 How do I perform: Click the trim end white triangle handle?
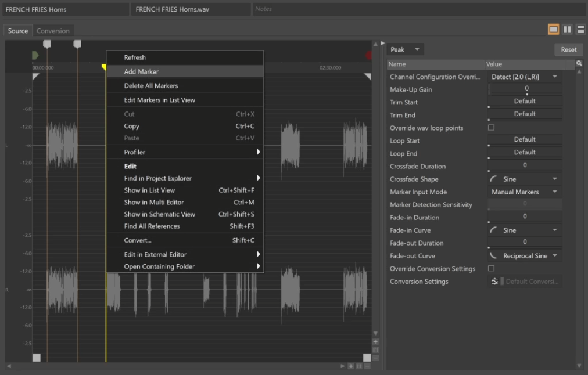[x=367, y=77]
